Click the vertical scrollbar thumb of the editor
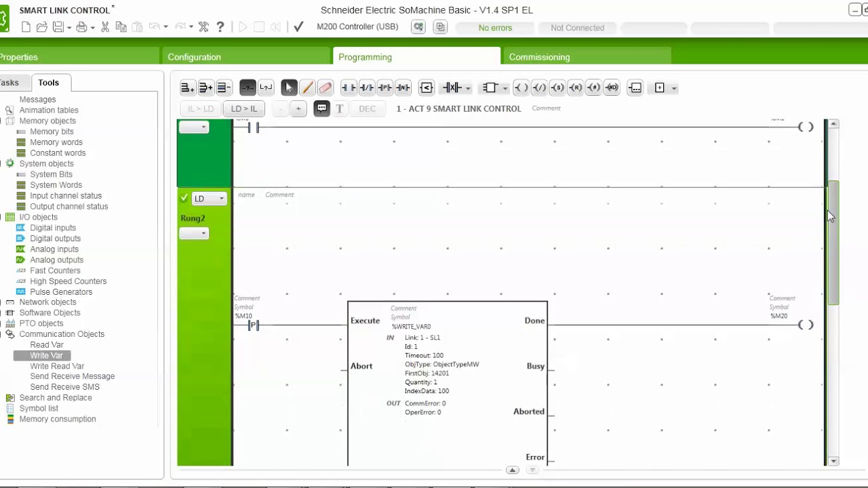The width and height of the screenshot is (868, 488). [833, 243]
